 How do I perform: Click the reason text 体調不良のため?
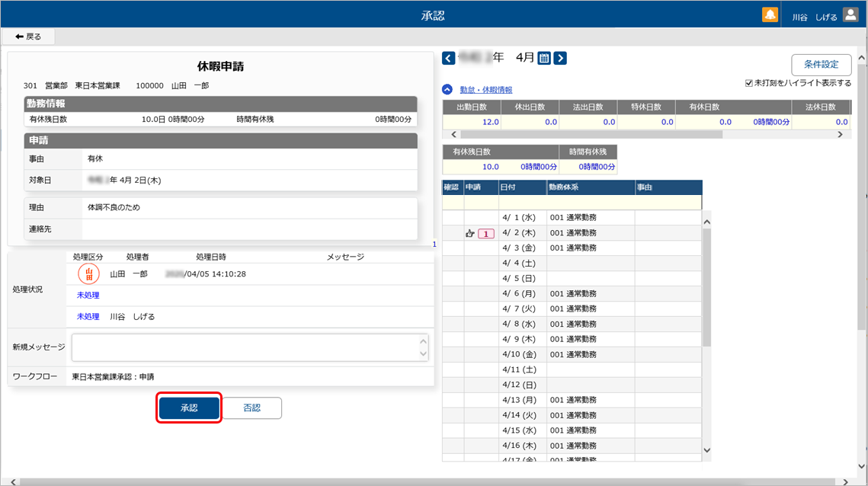pos(114,207)
